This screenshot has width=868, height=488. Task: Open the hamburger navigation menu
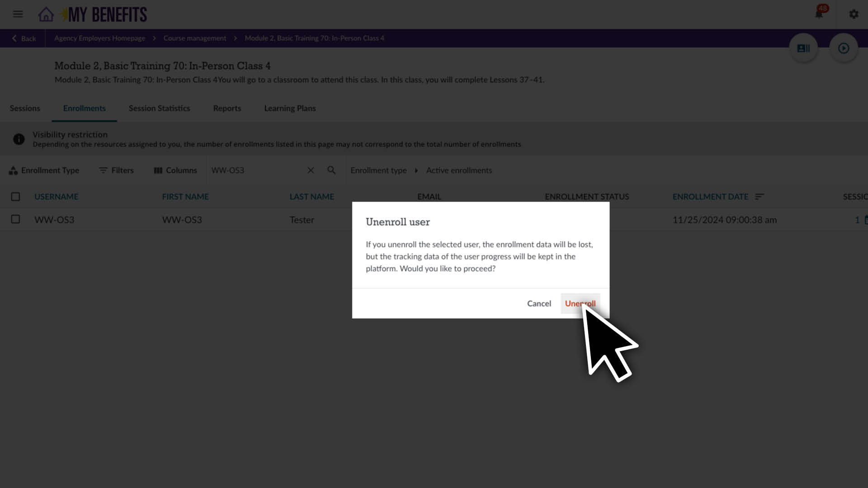pyautogui.click(x=18, y=14)
